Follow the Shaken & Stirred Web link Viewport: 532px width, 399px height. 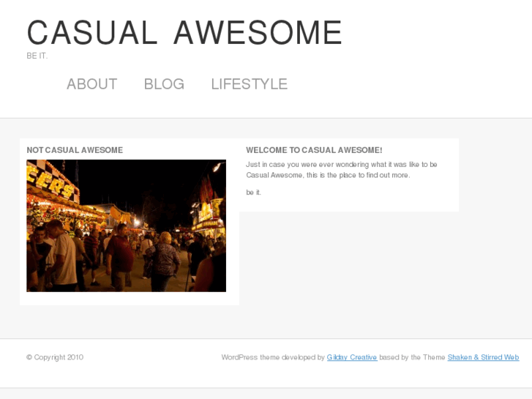click(x=483, y=357)
